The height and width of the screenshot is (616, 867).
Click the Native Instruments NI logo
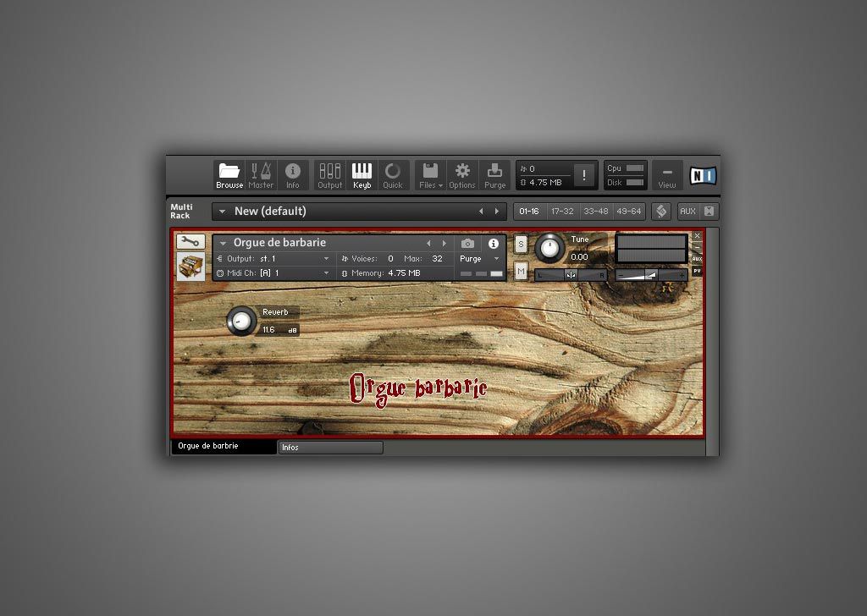coord(703,176)
